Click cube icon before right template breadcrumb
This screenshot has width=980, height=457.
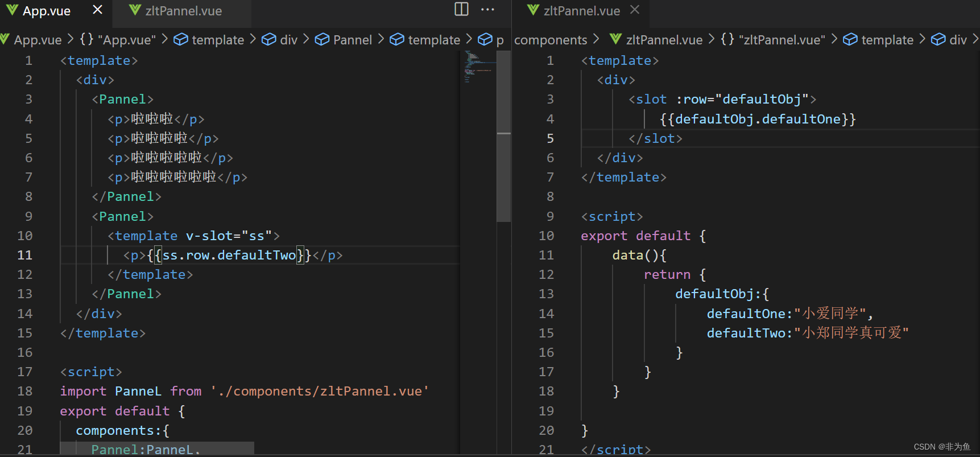[850, 39]
